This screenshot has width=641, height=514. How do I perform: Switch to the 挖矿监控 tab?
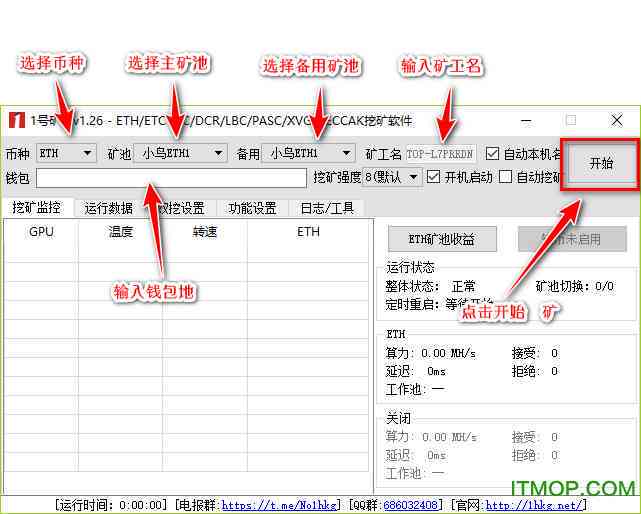37,208
